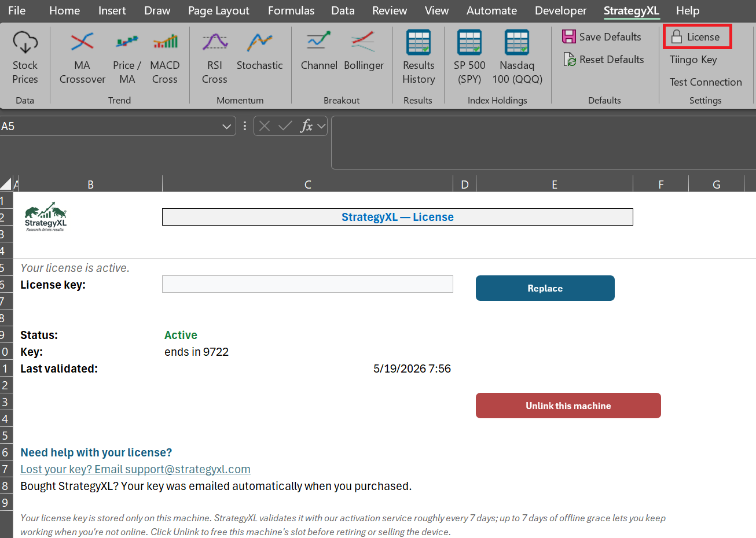
Task: Click into the formula bar text area
Action: [x=543, y=143]
